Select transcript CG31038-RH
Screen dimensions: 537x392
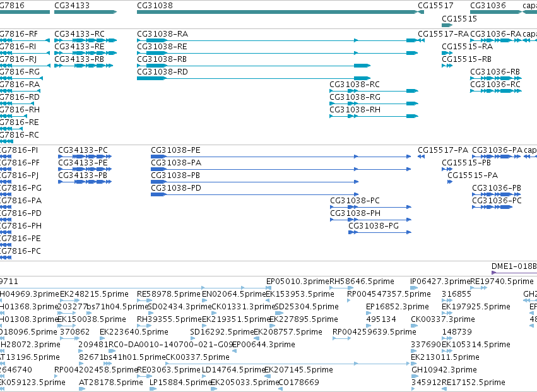pos(374,116)
